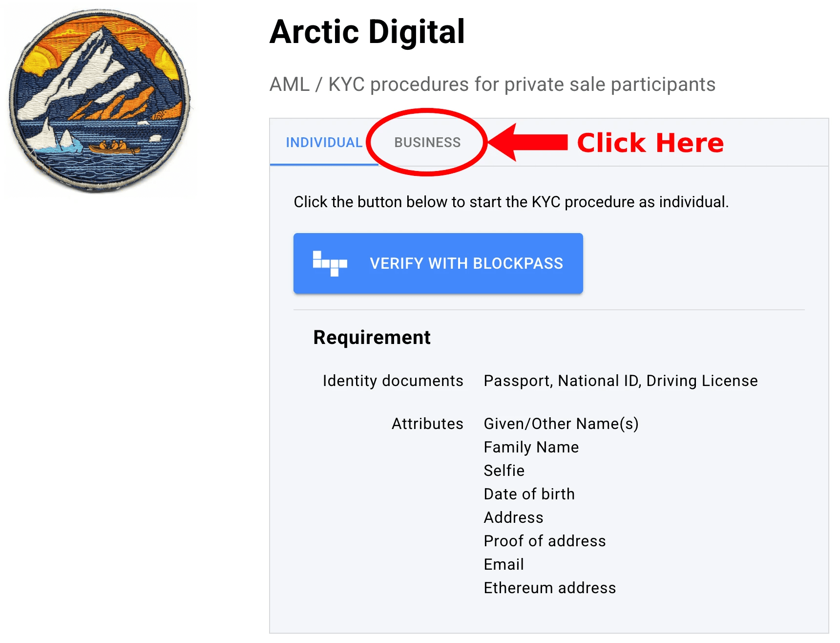Image resolution: width=840 pixels, height=643 pixels.
Task: Click the Requirement section heading
Action: click(372, 337)
